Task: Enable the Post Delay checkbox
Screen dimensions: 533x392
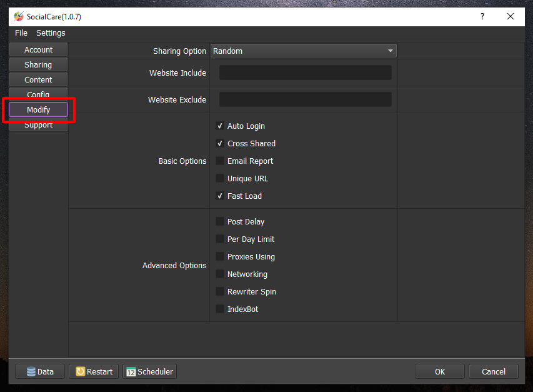Action: coord(220,222)
